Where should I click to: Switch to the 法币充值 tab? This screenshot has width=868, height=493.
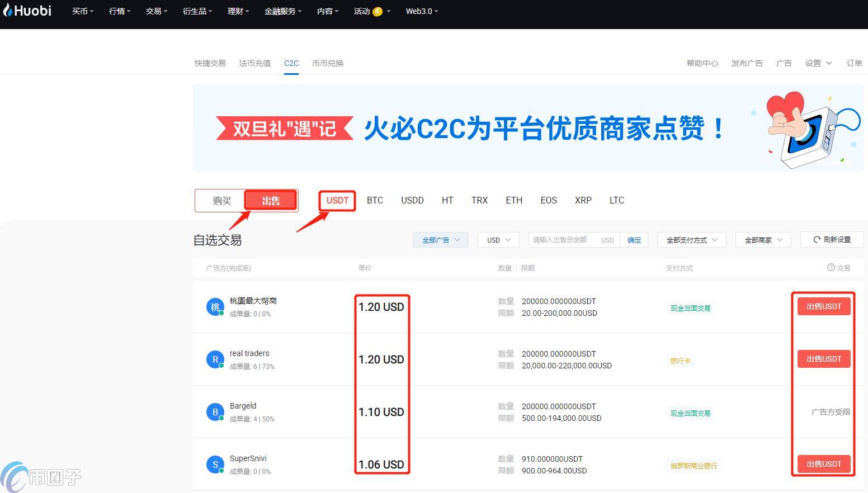tap(255, 63)
